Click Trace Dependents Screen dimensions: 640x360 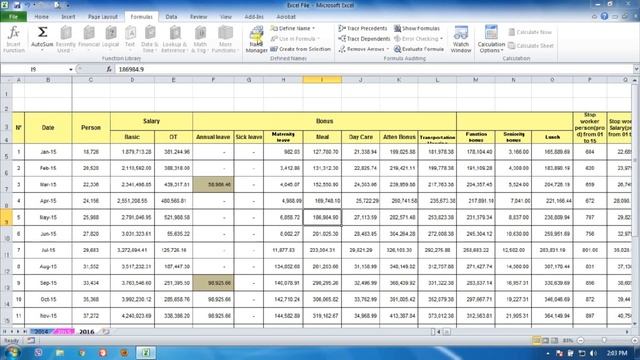coord(364,38)
